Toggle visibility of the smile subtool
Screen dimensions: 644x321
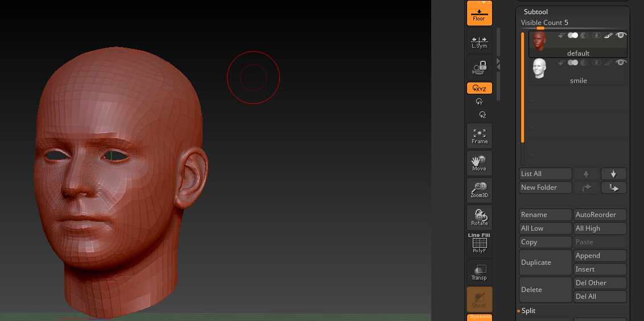tap(621, 62)
